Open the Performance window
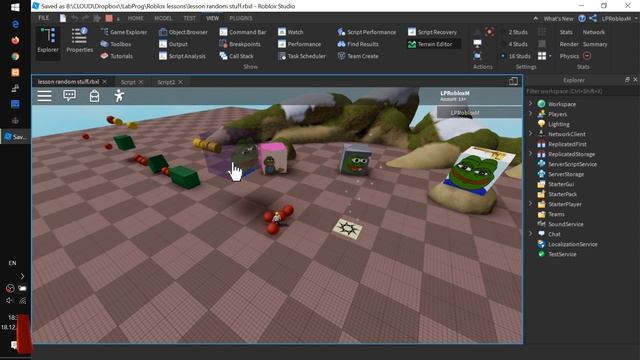Viewport: 640px width, 360px height. (299, 44)
